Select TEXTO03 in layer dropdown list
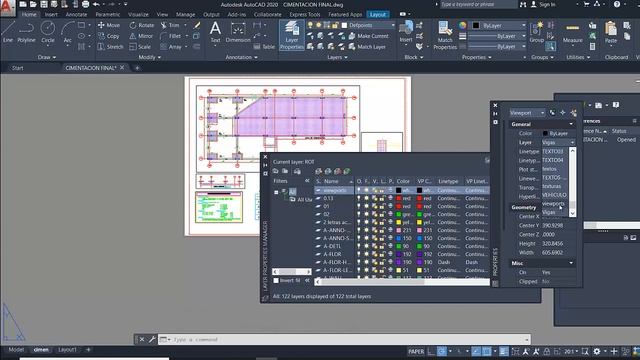Viewport: 640px width, 360px height. [553, 151]
